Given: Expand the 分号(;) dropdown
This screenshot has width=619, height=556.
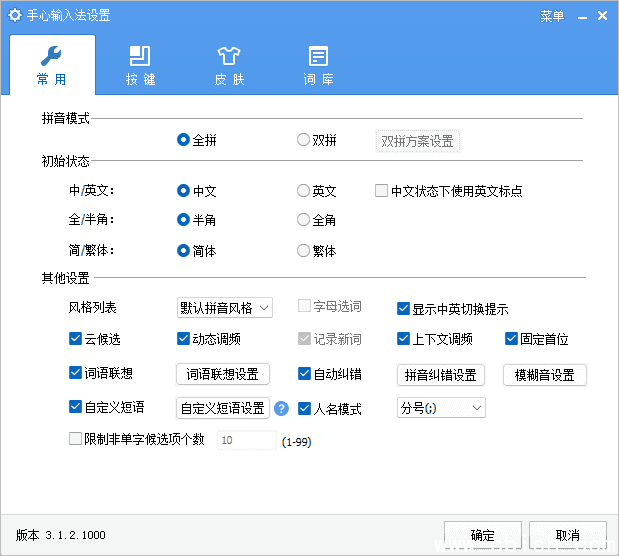Looking at the screenshot, I should point(441,408).
